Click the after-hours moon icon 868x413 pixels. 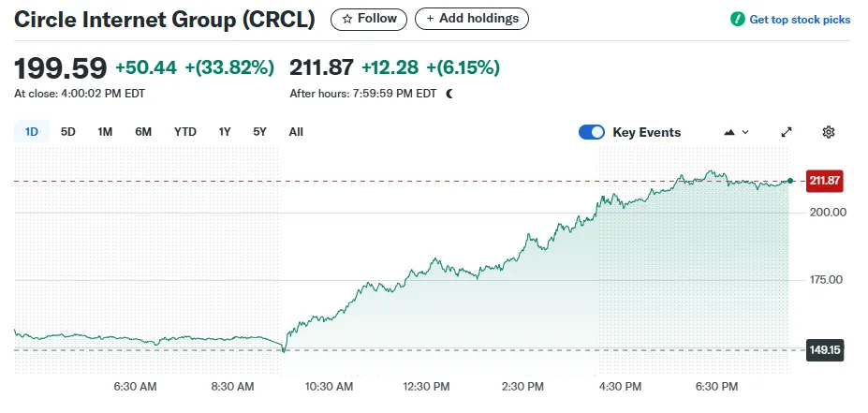point(449,94)
